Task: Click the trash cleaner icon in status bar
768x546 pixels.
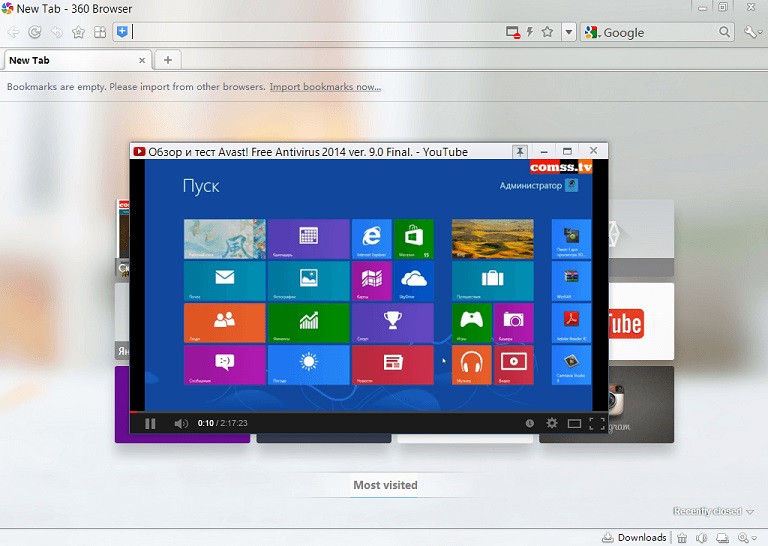Action: (x=682, y=538)
